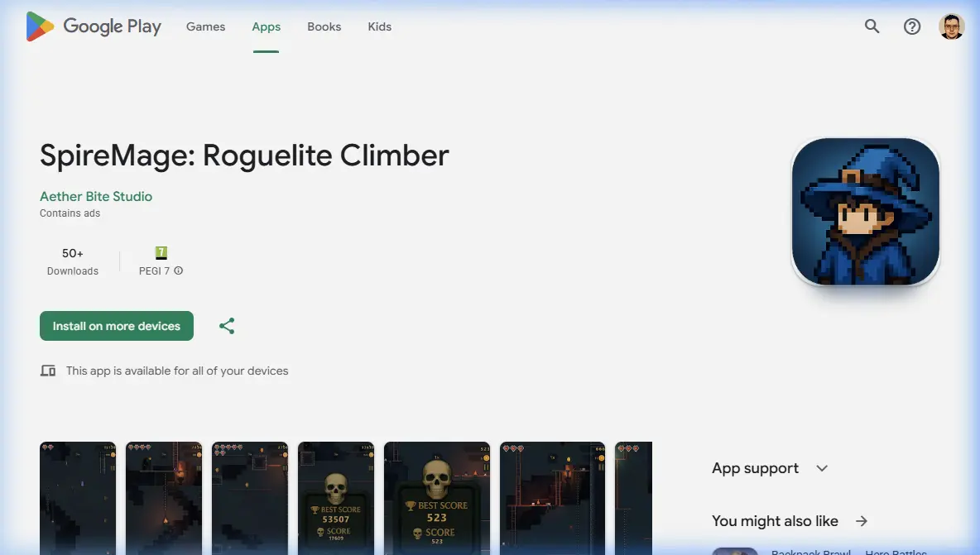Click the PEGI 7 info icon
The width and height of the screenshot is (980, 555).
coord(178,270)
